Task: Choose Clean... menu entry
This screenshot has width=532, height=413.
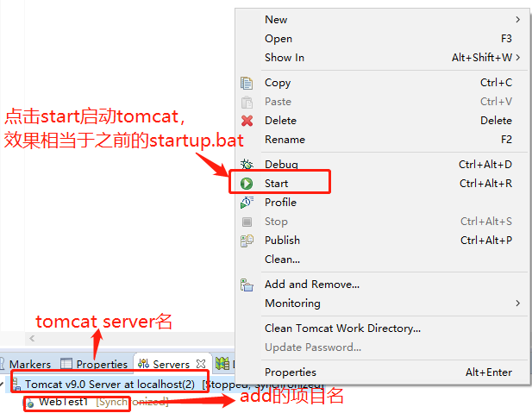Action: point(383,260)
